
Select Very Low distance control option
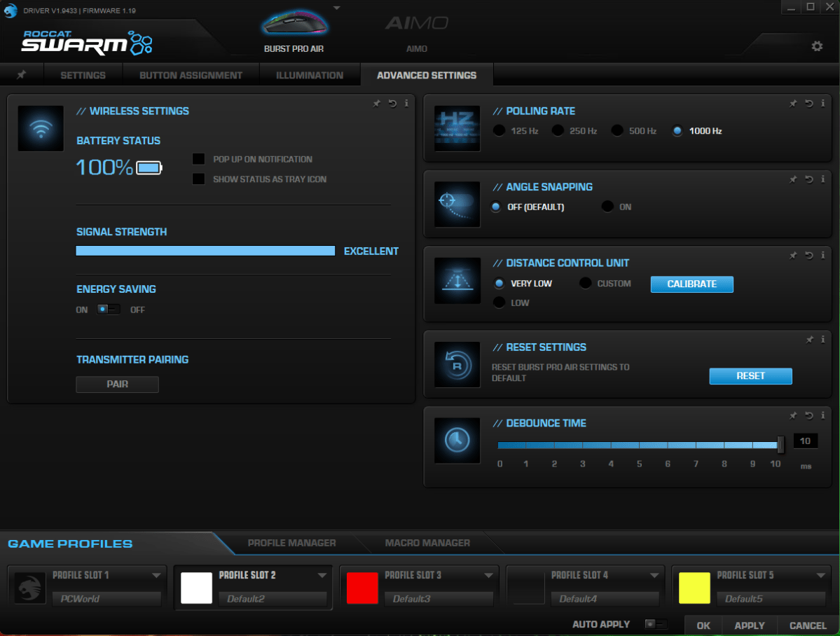499,283
